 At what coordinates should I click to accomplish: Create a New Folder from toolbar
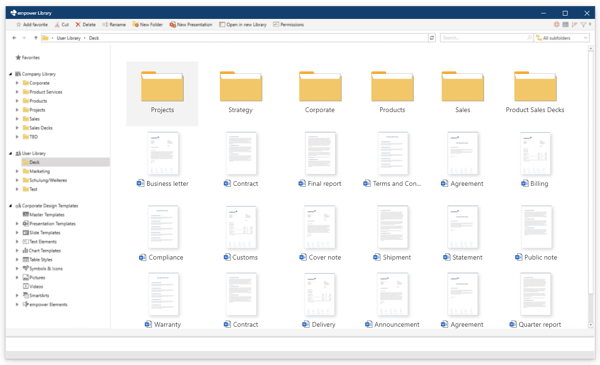click(x=147, y=24)
